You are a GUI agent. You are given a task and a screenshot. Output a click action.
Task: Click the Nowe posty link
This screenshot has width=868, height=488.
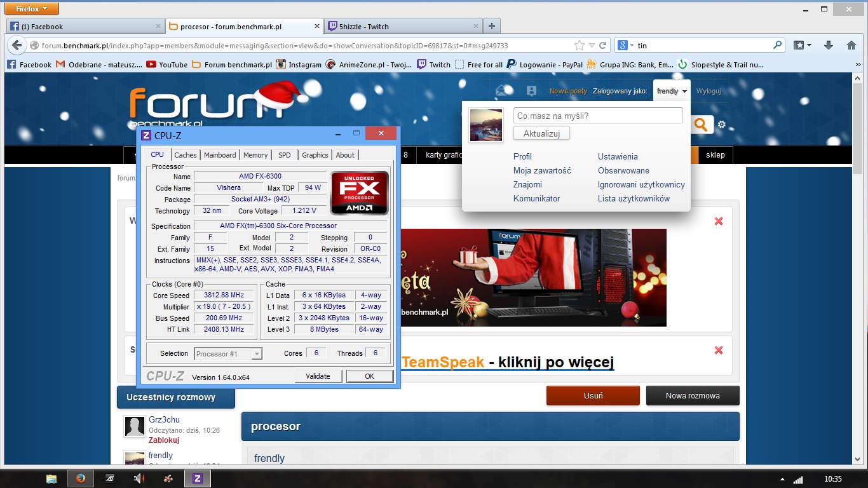tap(568, 91)
